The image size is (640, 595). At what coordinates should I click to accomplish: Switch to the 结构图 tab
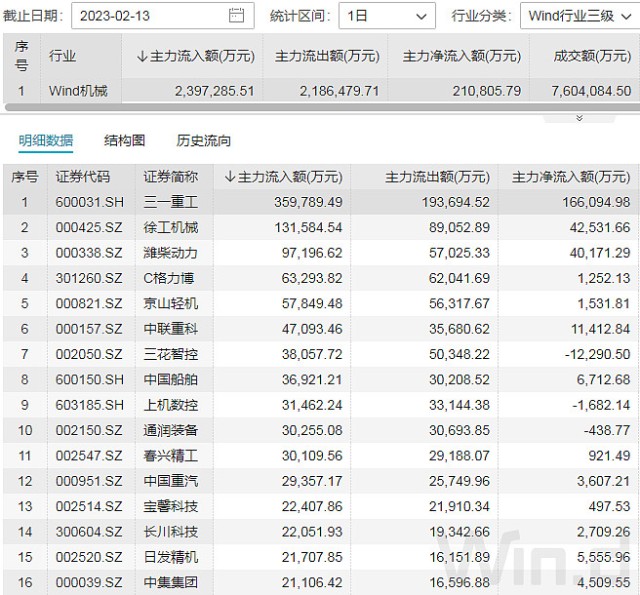124,140
